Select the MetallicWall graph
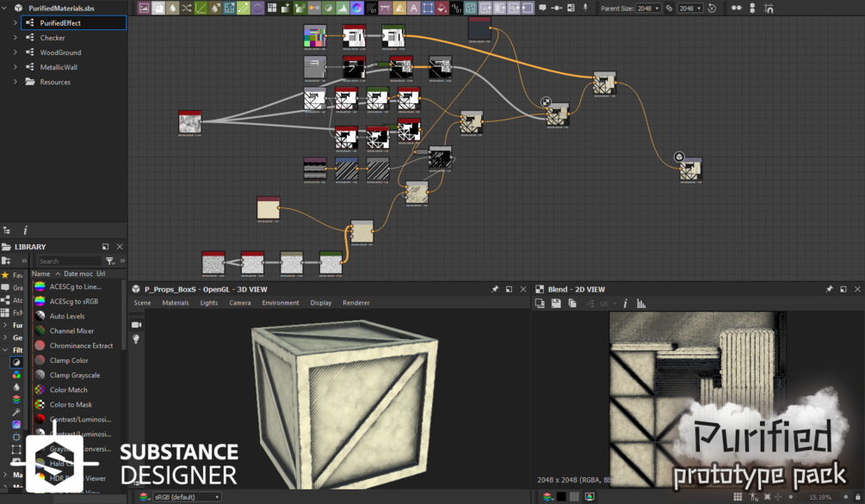Screen dimensions: 865x504 click(59, 67)
